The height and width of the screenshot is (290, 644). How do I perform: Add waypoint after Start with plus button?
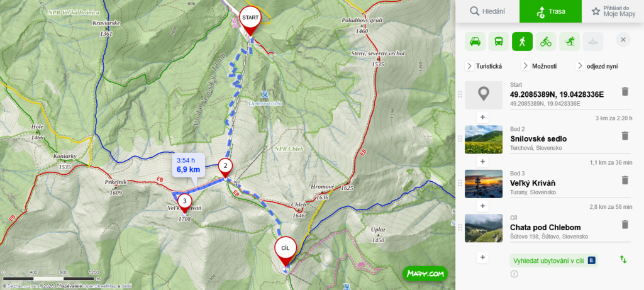(x=482, y=118)
